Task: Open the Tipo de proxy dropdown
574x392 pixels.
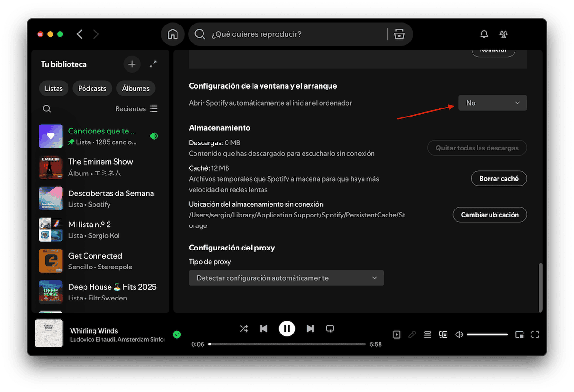Action: coord(286,278)
